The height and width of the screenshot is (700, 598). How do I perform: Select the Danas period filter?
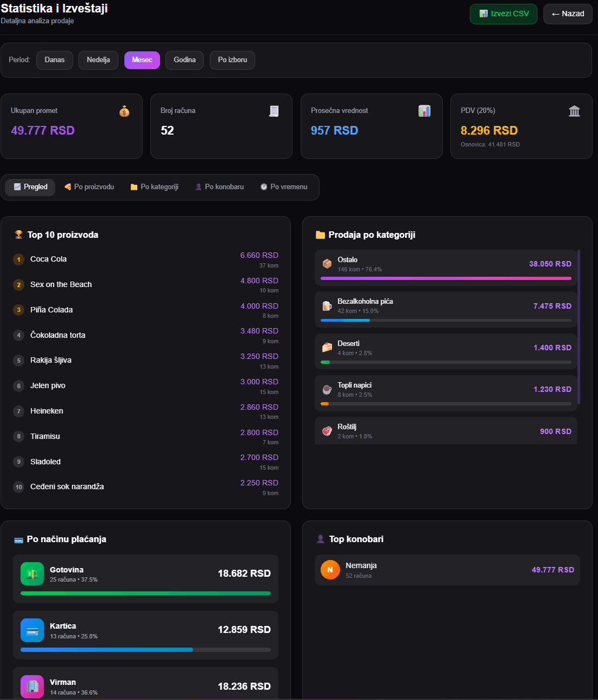55,60
